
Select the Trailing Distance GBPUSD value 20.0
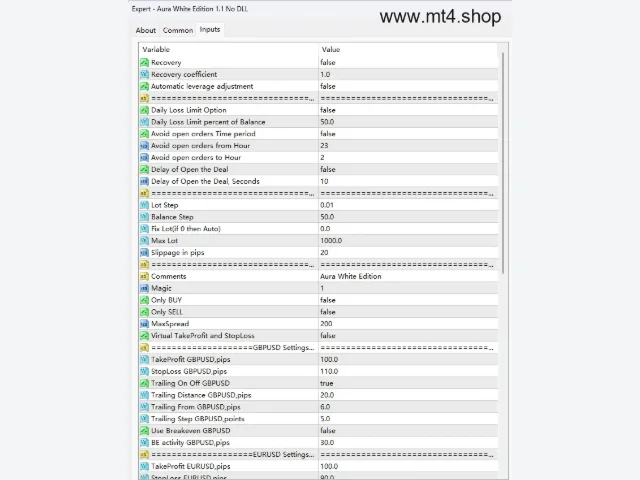[x=327, y=395]
